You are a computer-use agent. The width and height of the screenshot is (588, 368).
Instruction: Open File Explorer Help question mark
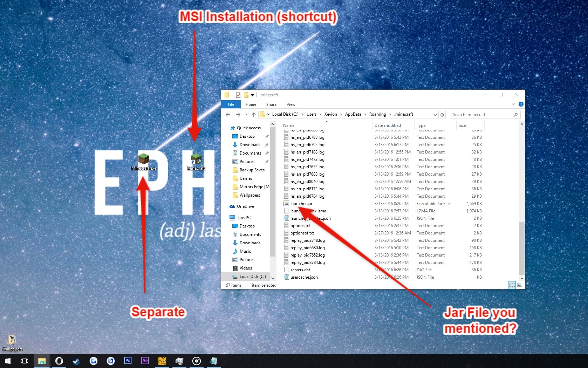point(521,104)
